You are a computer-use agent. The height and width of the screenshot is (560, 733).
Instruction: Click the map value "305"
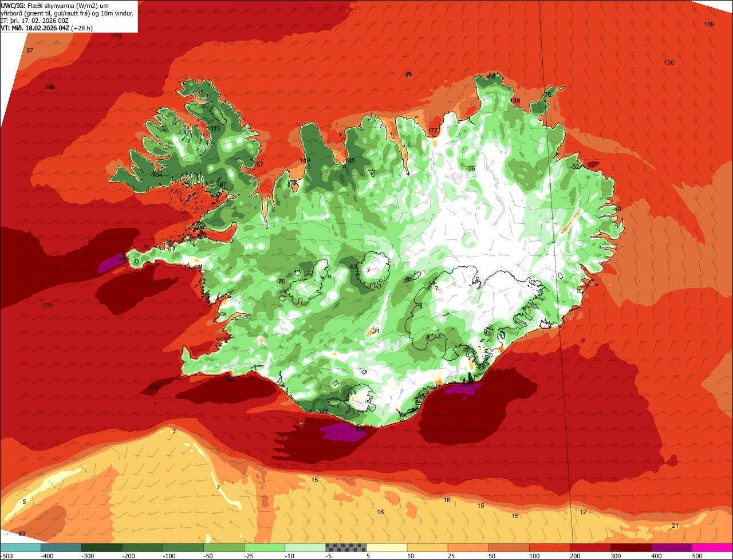[x=50, y=86]
